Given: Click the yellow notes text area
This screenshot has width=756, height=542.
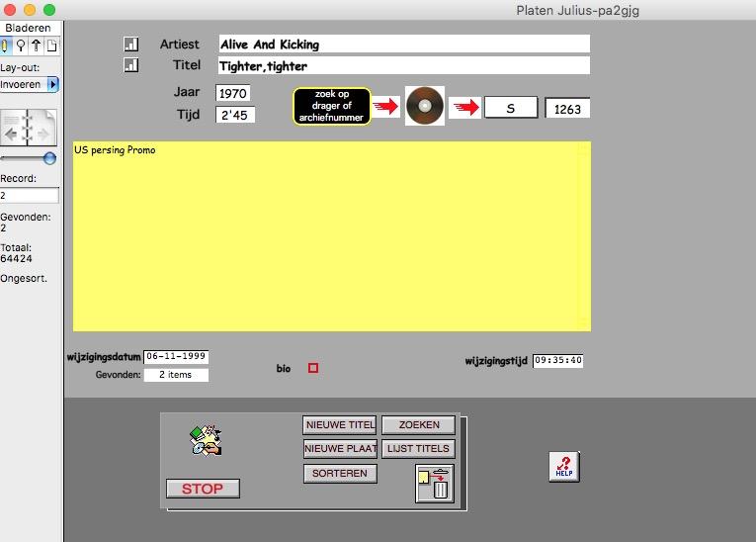Looking at the screenshot, I should tap(331, 236).
